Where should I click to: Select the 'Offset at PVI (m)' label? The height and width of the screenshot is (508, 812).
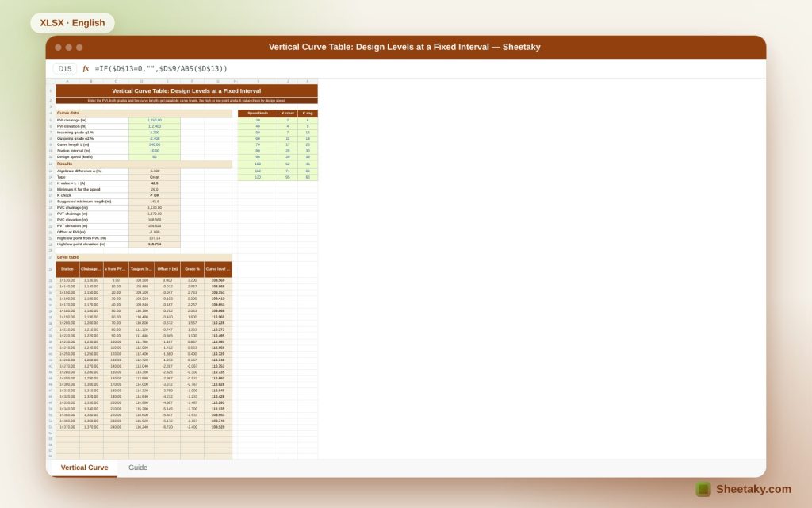[92, 233]
